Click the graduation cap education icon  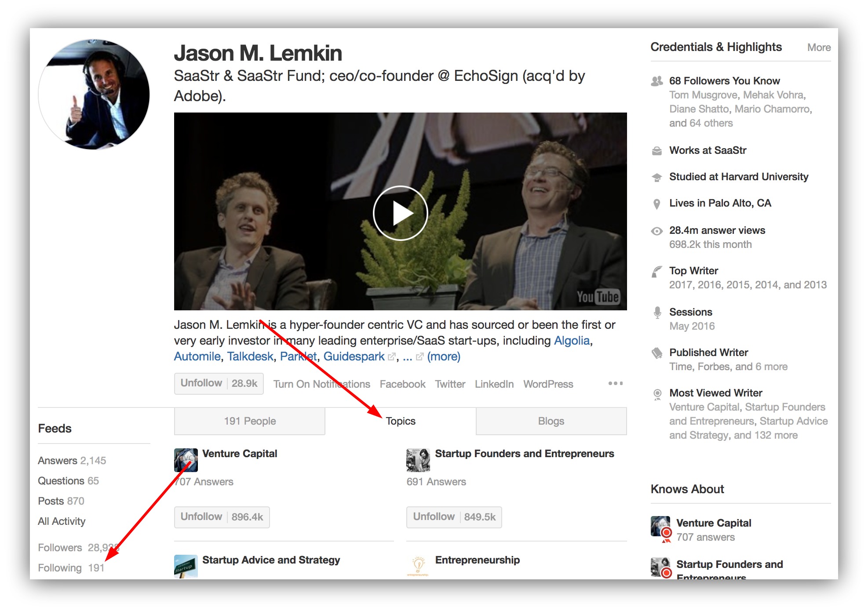657,177
